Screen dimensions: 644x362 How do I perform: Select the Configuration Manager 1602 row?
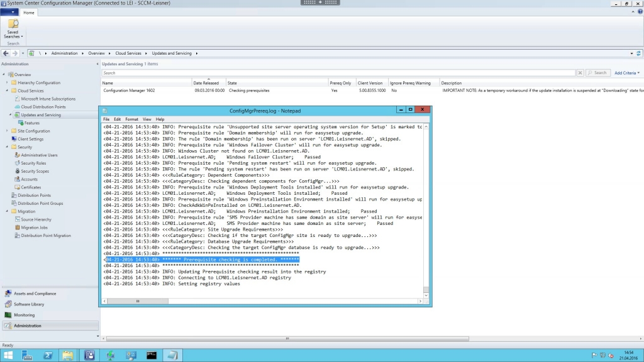372,90
